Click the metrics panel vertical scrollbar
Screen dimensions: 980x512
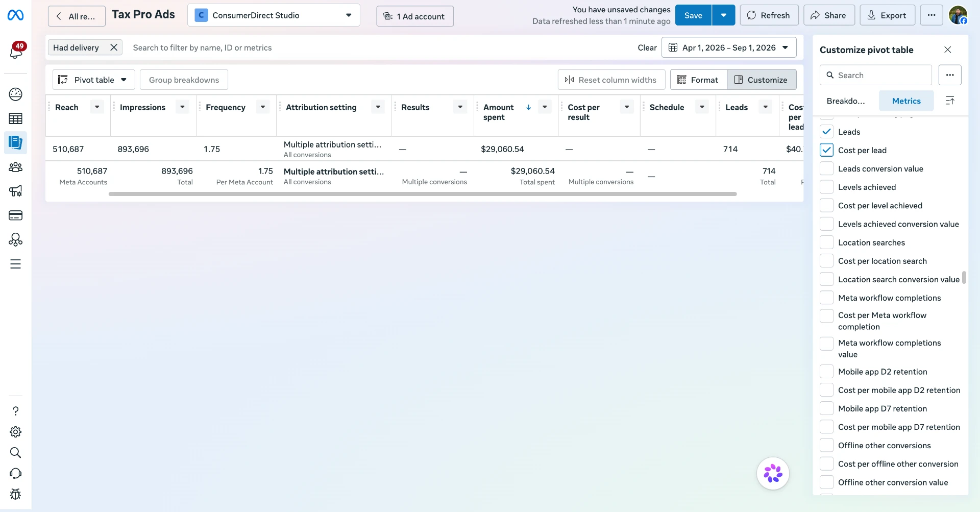[x=964, y=277]
